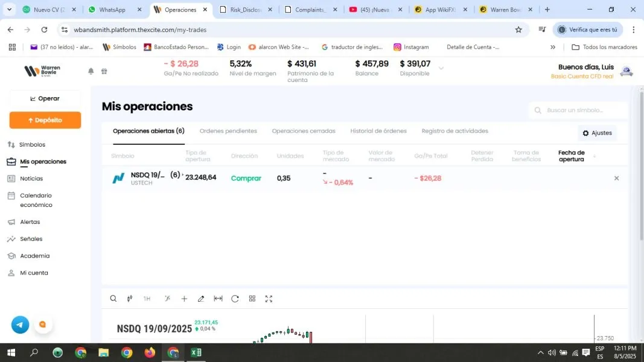Open Alertas in the sidebar
Image resolution: width=644 pixels, height=362 pixels.
click(x=30, y=221)
